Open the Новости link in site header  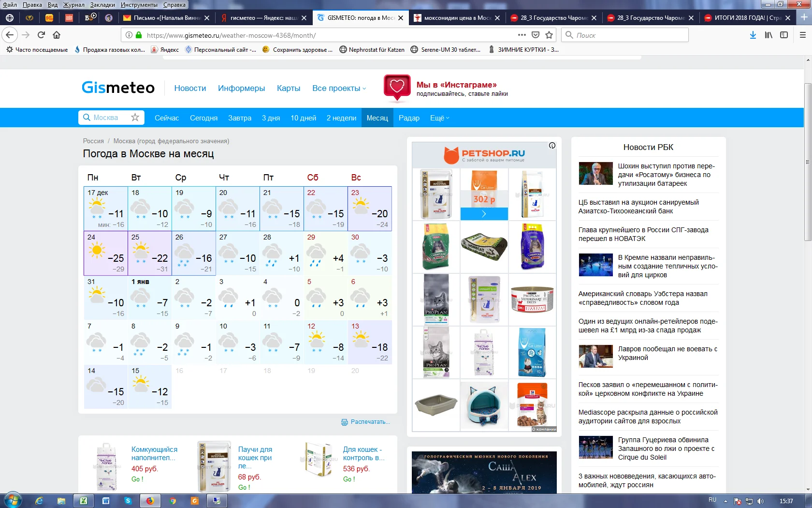(x=190, y=88)
